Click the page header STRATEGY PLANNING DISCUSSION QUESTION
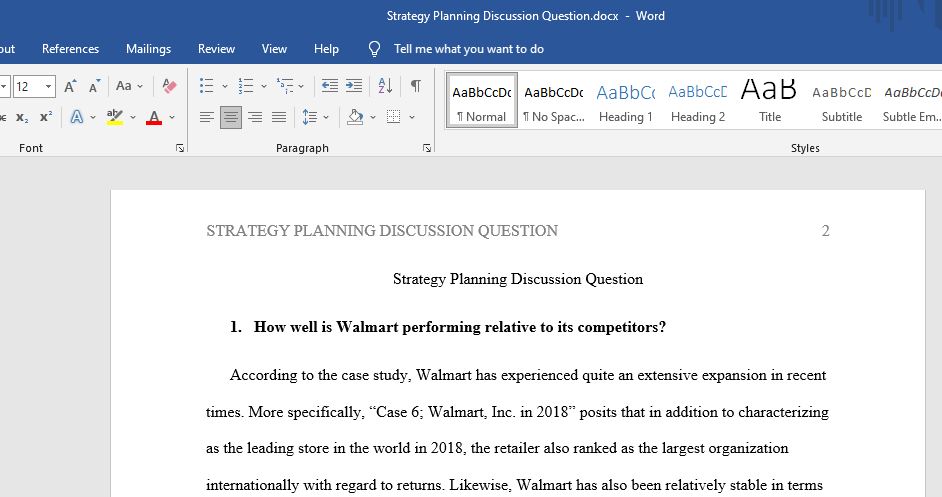The image size is (942, 497). pyautogui.click(x=382, y=231)
